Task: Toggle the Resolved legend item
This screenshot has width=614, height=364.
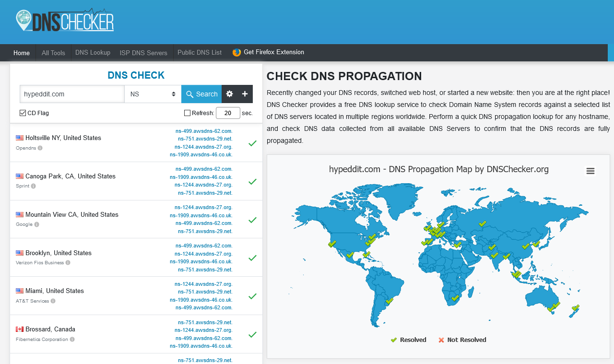Action: pyautogui.click(x=409, y=340)
